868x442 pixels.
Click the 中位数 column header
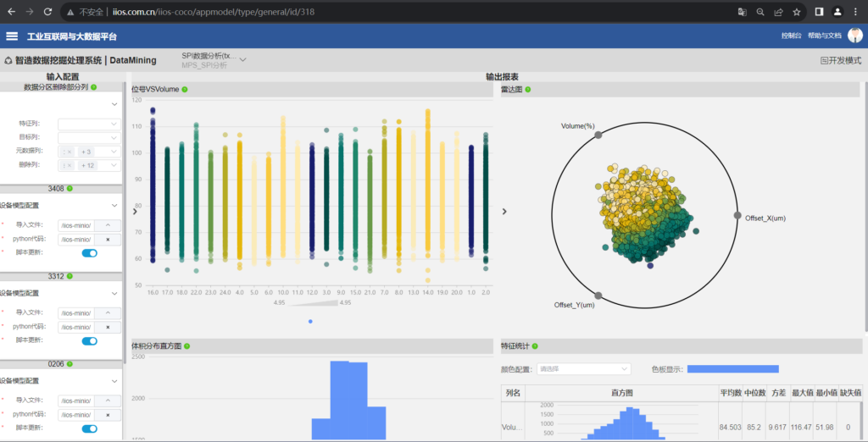754,393
